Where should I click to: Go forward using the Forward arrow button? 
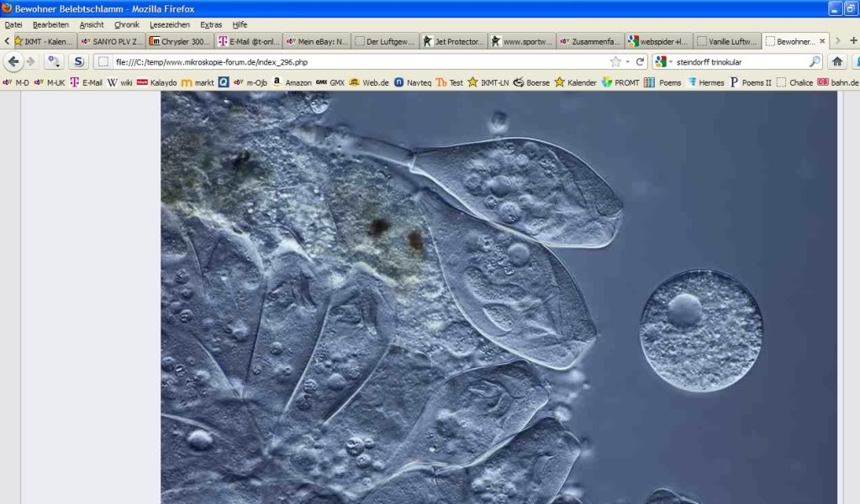[x=31, y=62]
